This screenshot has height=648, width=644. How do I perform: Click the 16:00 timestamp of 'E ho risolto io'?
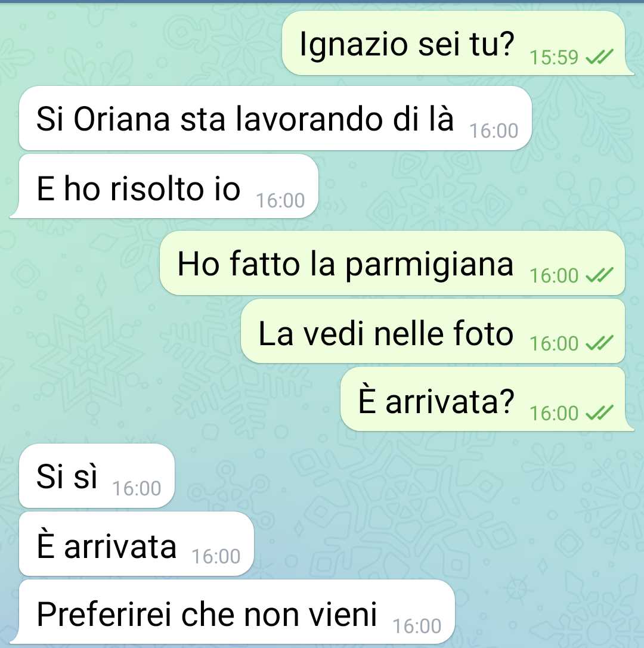coord(280,201)
